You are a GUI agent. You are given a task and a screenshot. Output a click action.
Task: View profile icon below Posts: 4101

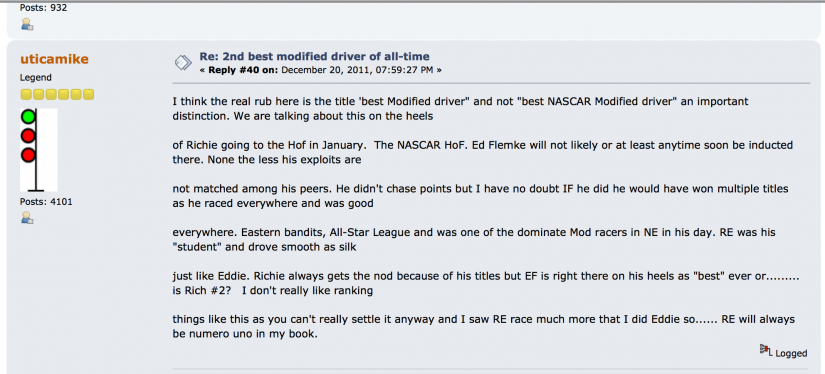click(27, 217)
